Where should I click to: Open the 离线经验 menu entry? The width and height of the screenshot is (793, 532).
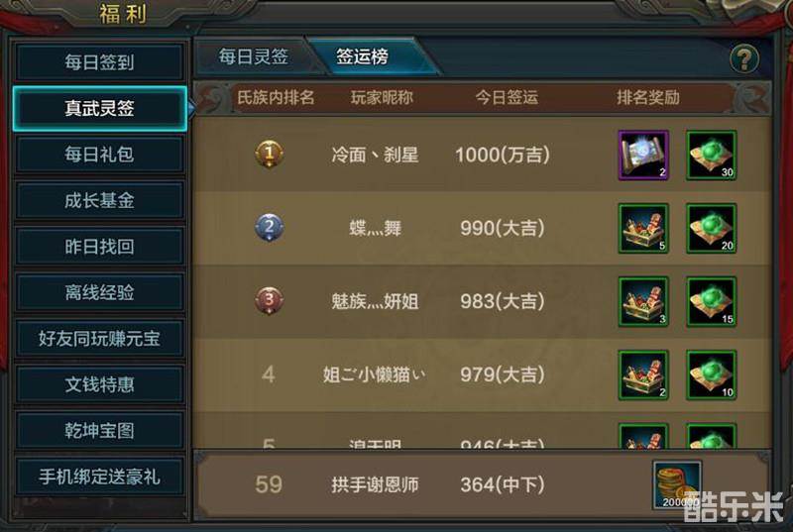[100, 292]
